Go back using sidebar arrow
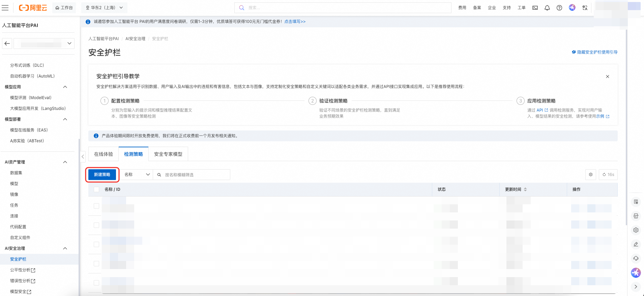The width and height of the screenshot is (644, 296). click(7, 43)
